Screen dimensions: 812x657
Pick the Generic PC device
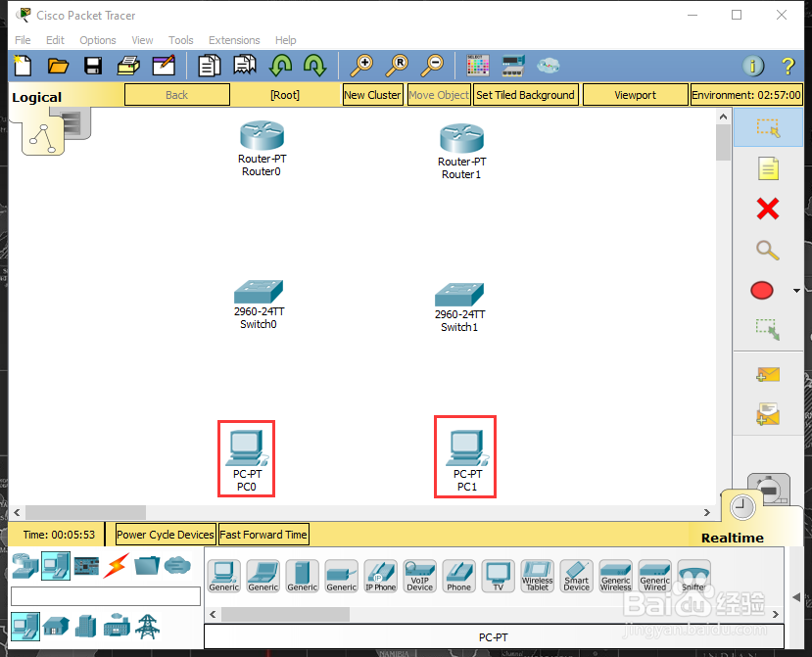coord(224,576)
